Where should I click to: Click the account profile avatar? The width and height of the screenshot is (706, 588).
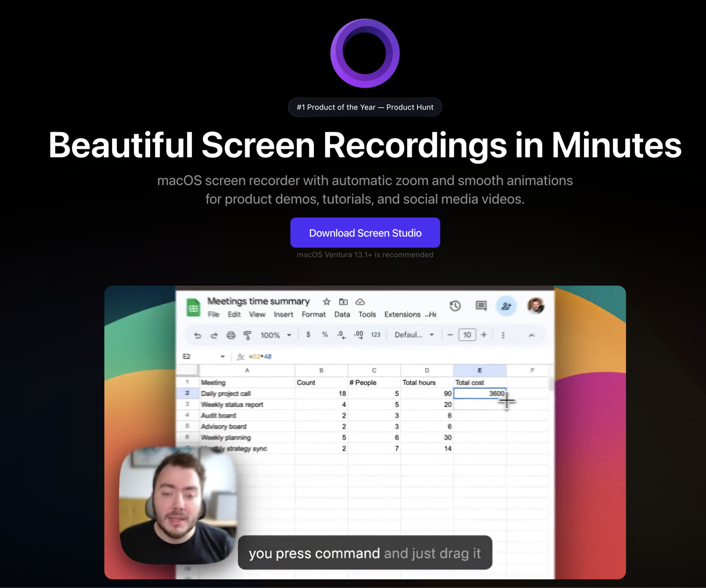[535, 306]
